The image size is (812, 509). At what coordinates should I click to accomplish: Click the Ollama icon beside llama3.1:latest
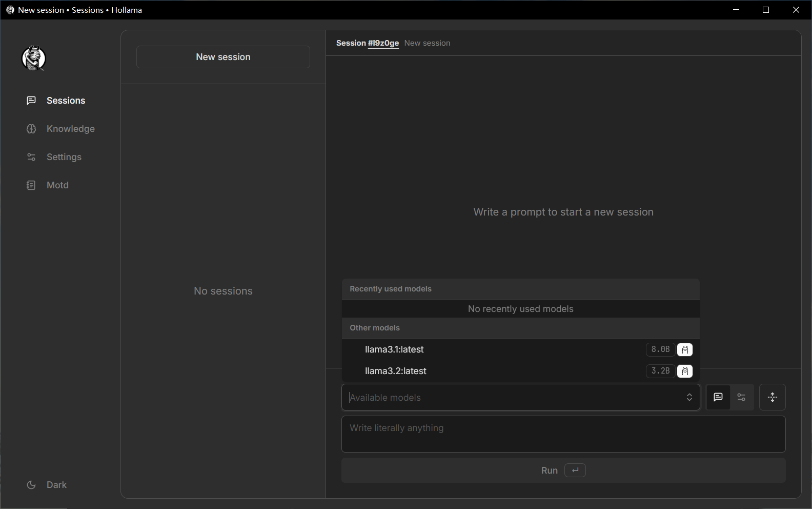[685, 349]
